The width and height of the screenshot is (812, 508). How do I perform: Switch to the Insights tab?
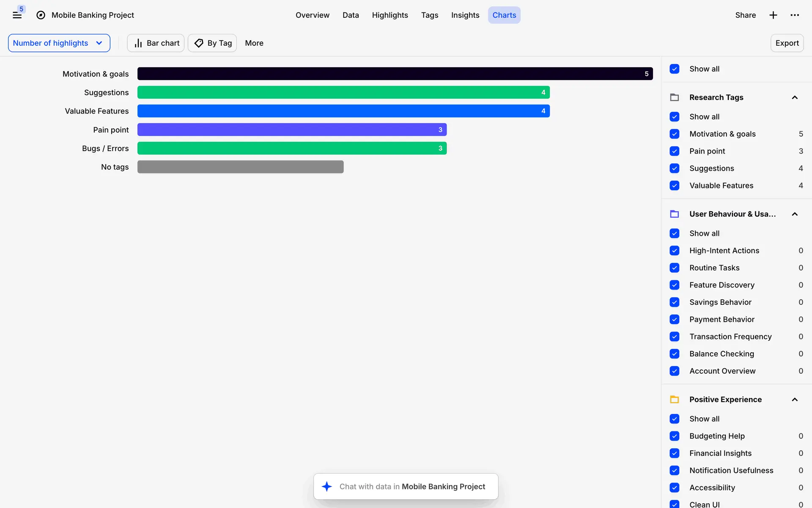tap(465, 15)
